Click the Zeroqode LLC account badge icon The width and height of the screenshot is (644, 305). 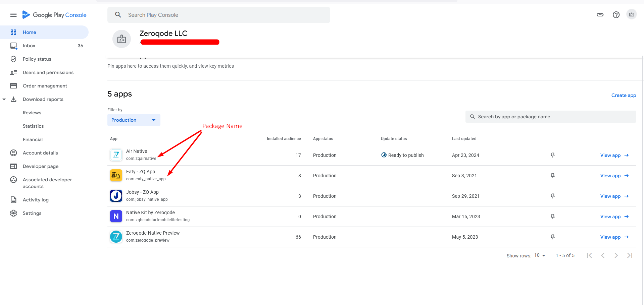click(x=121, y=39)
